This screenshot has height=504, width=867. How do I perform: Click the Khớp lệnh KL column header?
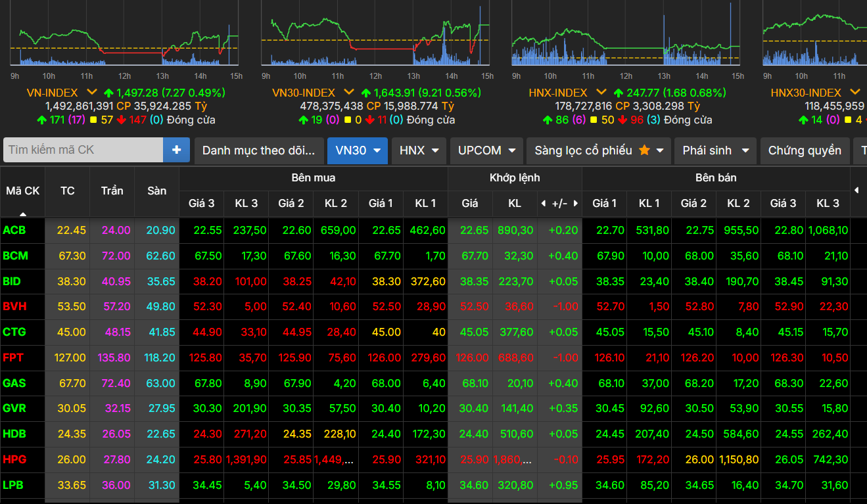515,204
